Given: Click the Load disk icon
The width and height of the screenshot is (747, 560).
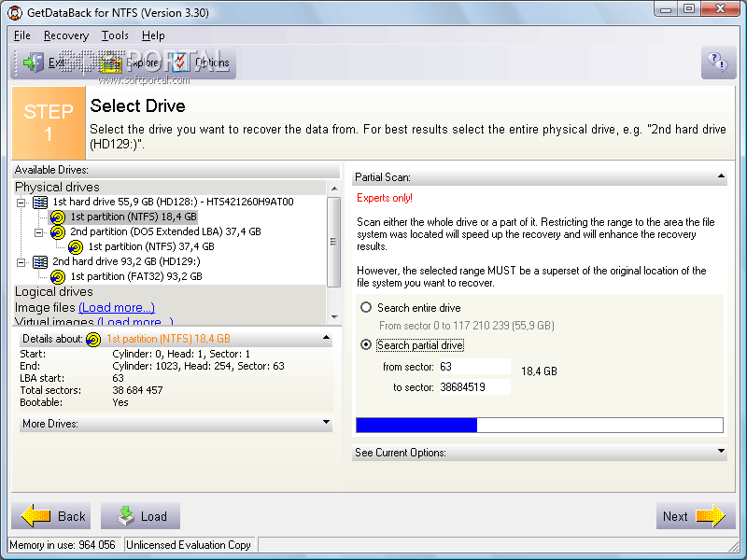Looking at the screenshot, I should [x=126, y=516].
